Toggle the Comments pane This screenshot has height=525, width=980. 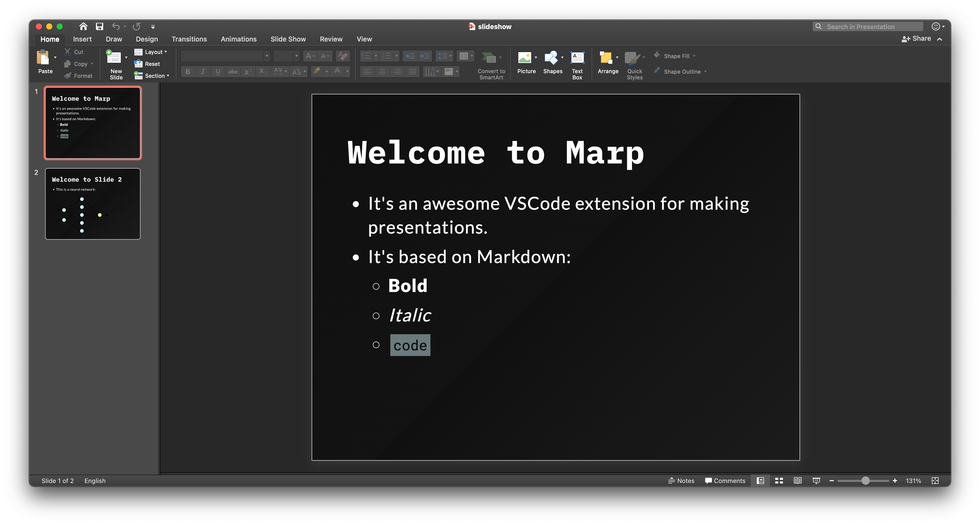[x=725, y=481]
